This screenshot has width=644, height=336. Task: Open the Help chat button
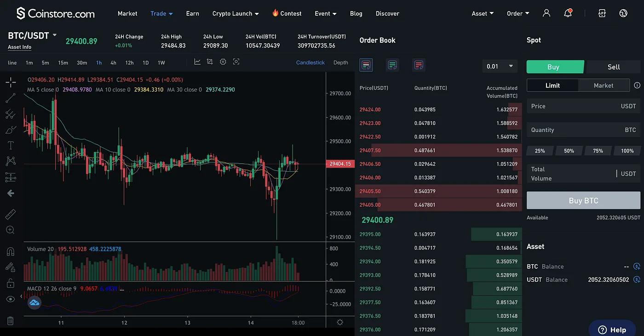coord(612,329)
